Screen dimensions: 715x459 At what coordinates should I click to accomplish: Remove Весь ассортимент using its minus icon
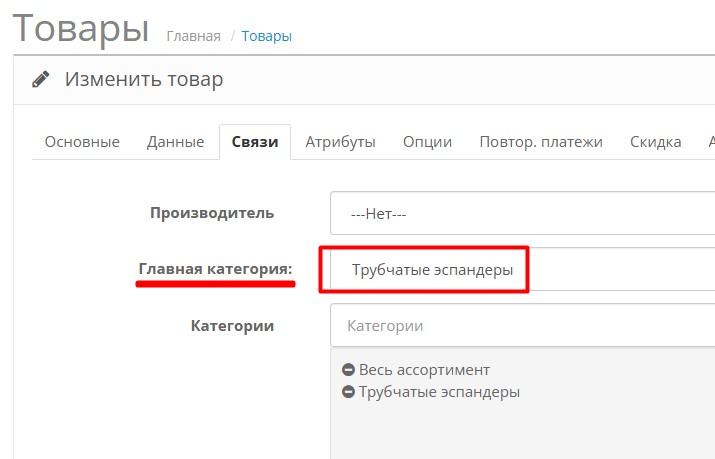click(x=349, y=370)
